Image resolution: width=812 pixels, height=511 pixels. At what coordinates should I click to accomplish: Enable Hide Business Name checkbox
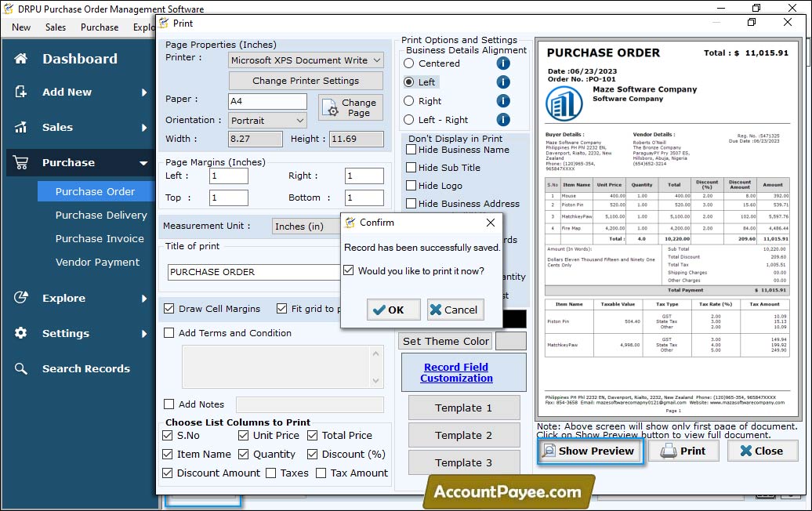[411, 150]
